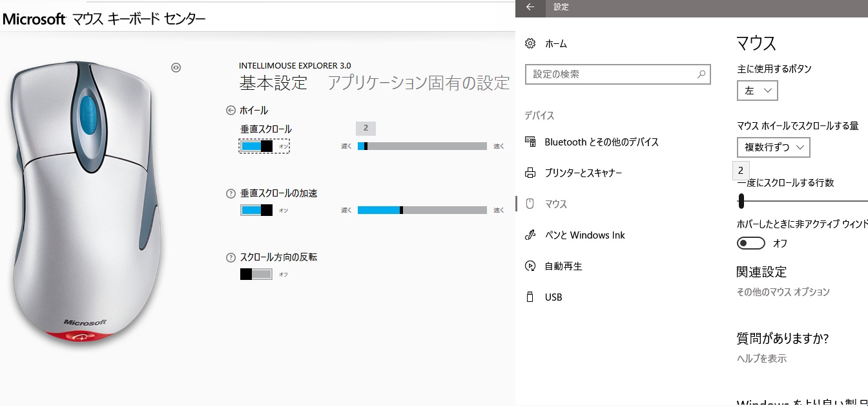Open the ホーム link in Settings
Image resolution: width=868 pixels, height=406 pixels.
coord(556,43)
